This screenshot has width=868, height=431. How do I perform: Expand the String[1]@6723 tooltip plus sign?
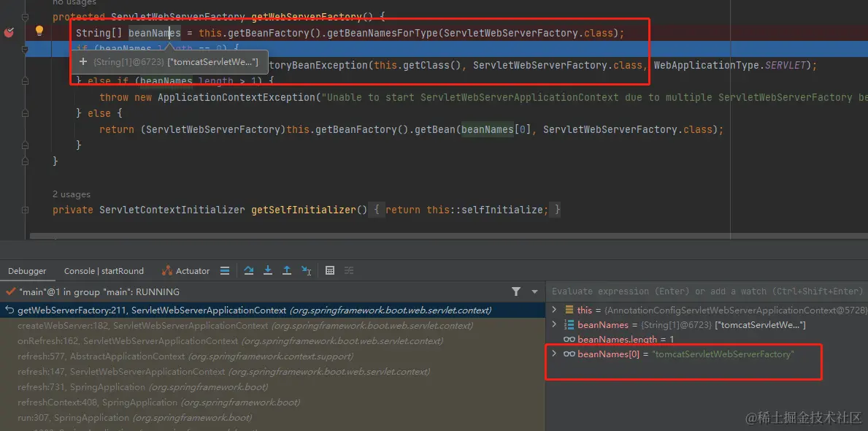tap(83, 62)
